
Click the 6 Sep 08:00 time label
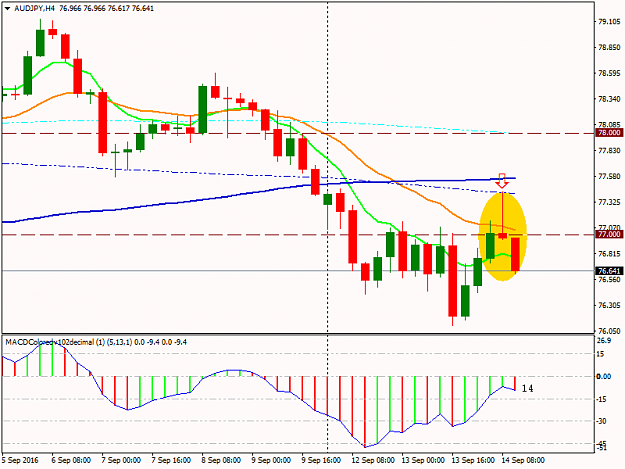71,460
